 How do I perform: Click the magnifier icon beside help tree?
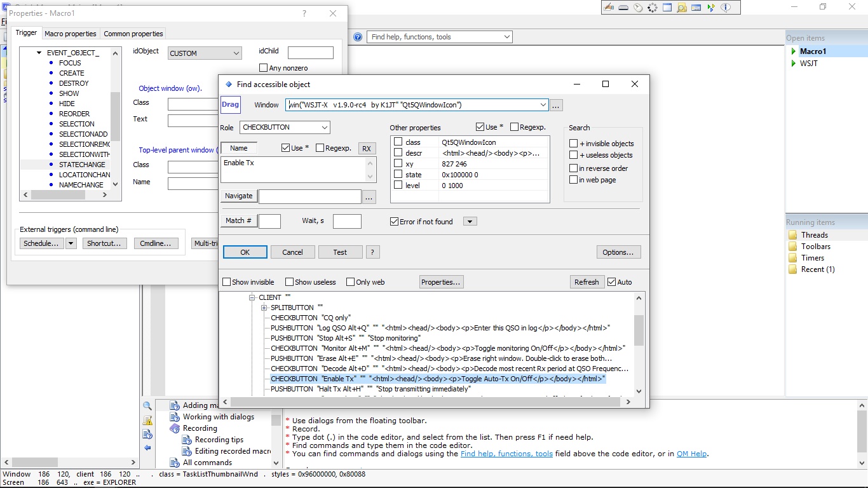click(147, 406)
